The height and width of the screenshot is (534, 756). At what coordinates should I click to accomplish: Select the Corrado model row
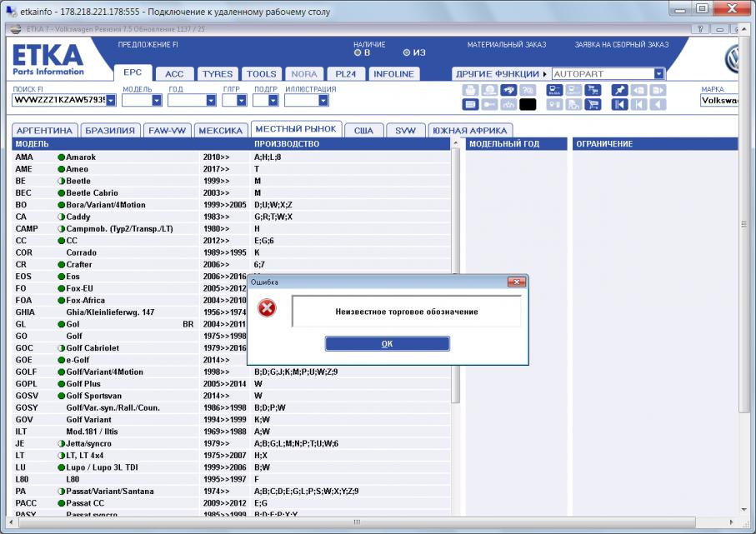point(232,252)
